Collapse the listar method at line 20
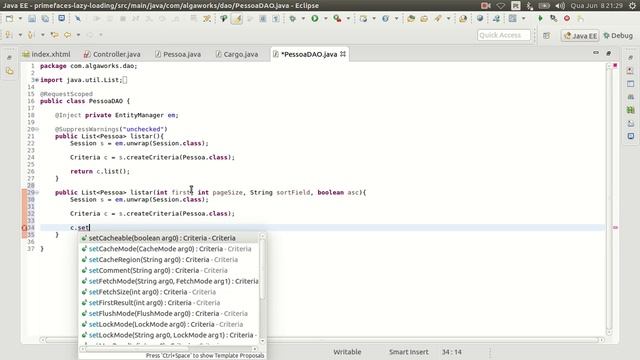Viewport: 640px width, 360px height. [x=37, y=129]
